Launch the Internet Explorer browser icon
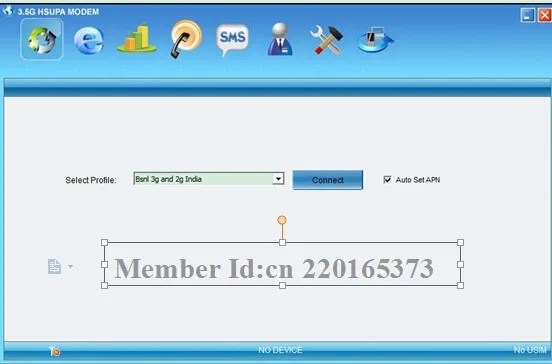This screenshot has width=552, height=364. point(89,40)
